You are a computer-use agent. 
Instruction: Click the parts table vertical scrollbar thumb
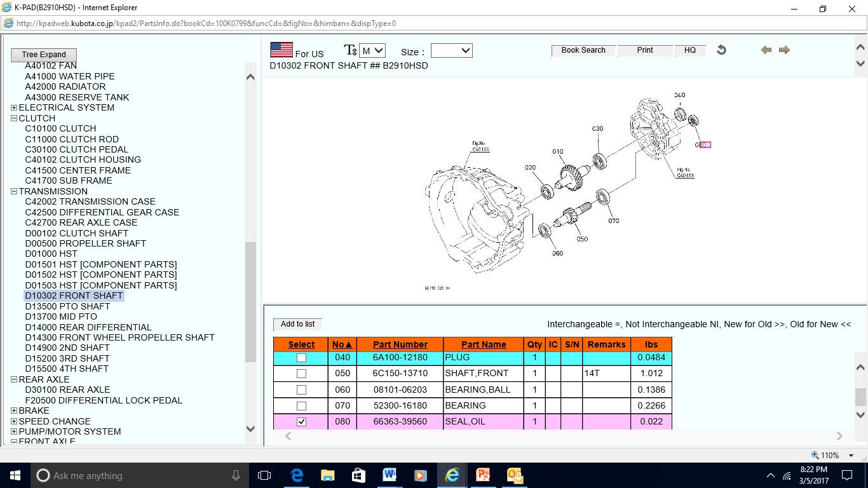(x=860, y=396)
